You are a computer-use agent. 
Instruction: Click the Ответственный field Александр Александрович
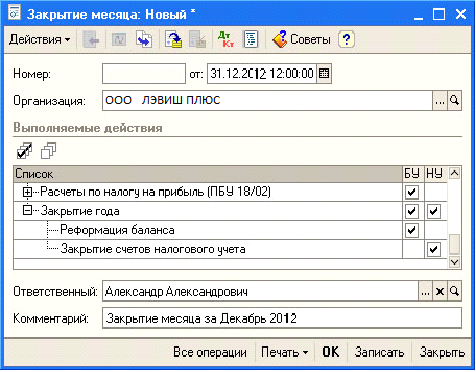[x=260, y=292]
